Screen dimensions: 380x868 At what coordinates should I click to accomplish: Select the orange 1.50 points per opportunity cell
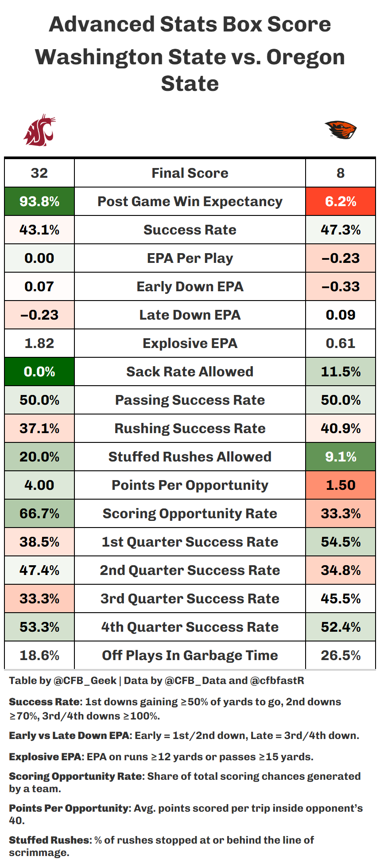point(340,485)
